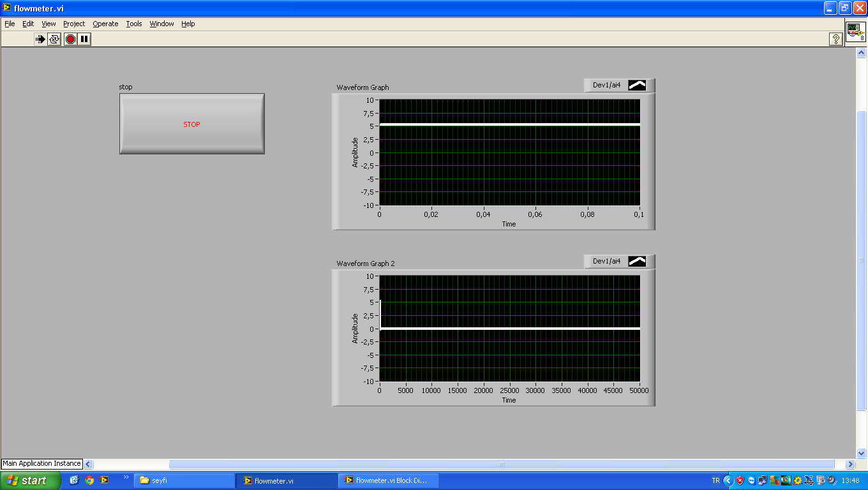Abort execution with the red stop icon
Image resolution: width=868 pixels, height=490 pixels.
click(70, 39)
